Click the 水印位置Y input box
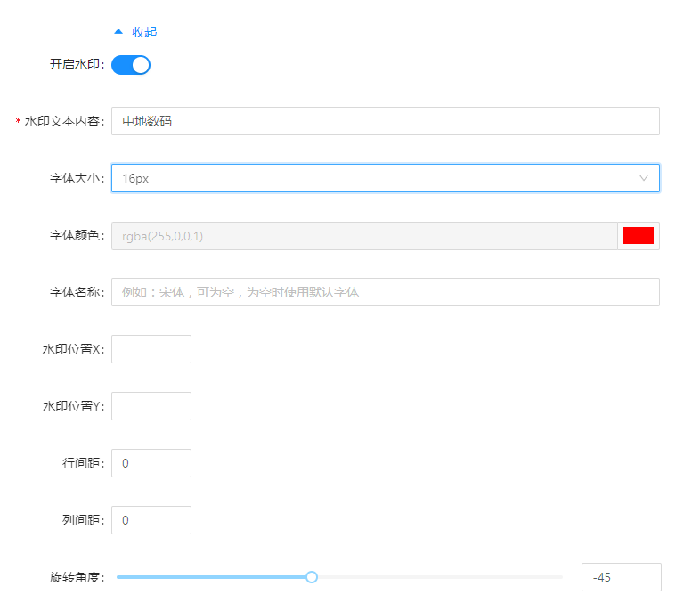Screen dimensions: 700x611 tap(151, 406)
